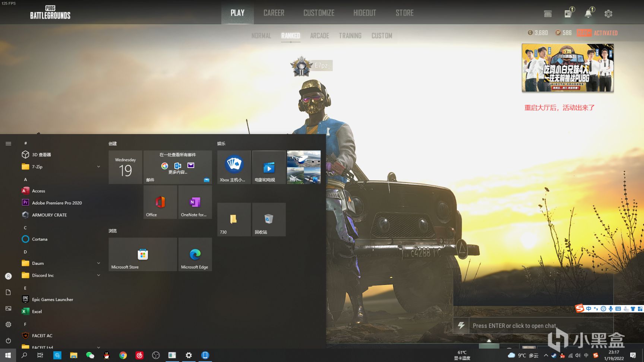Open the PUBG event banner thumbnail
Image resolution: width=644 pixels, height=362 pixels.
568,68
